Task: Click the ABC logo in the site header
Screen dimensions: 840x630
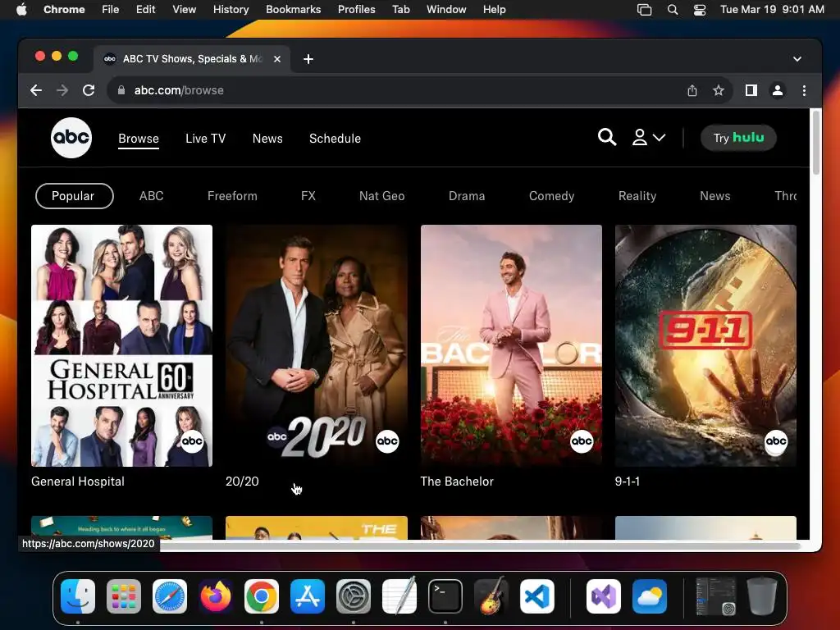Action: coord(71,138)
